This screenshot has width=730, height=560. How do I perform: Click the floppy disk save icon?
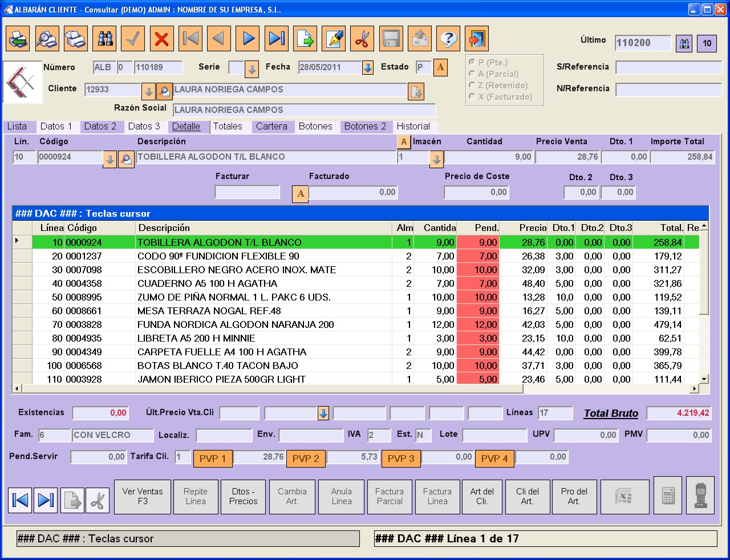point(391,39)
